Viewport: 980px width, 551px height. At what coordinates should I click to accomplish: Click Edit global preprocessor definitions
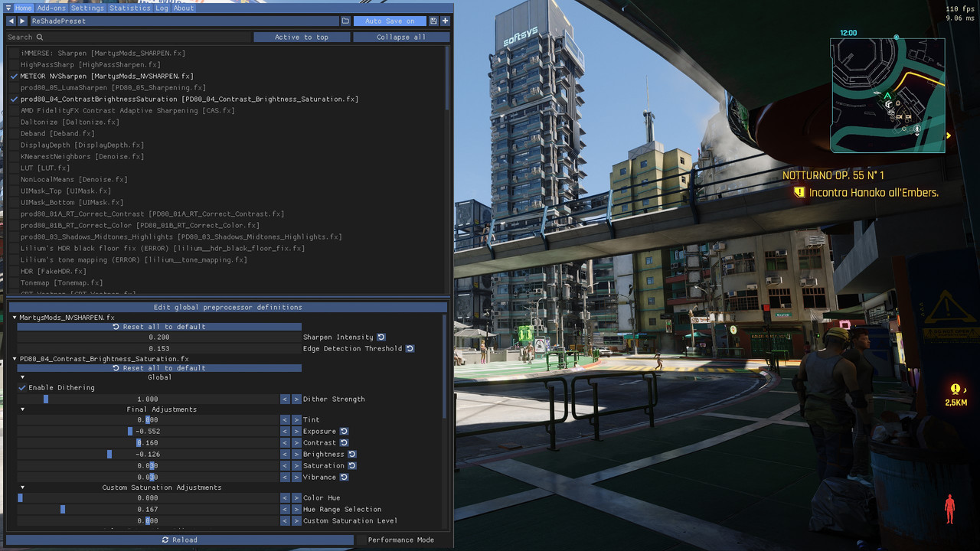pos(227,308)
